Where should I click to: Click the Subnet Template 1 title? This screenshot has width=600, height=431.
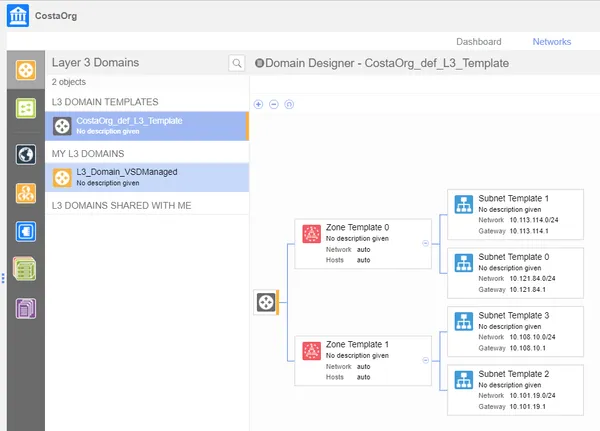click(514, 198)
